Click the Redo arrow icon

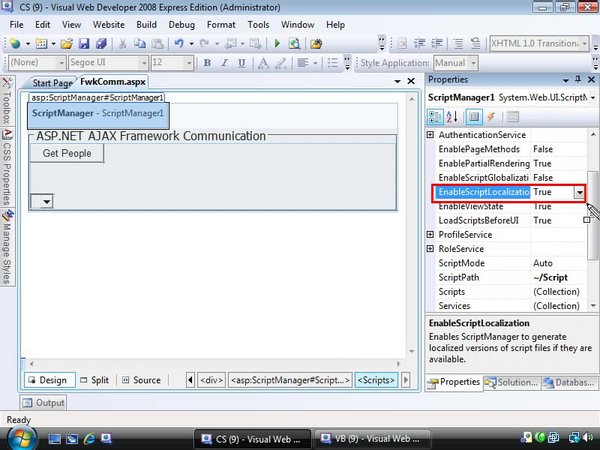pos(204,44)
